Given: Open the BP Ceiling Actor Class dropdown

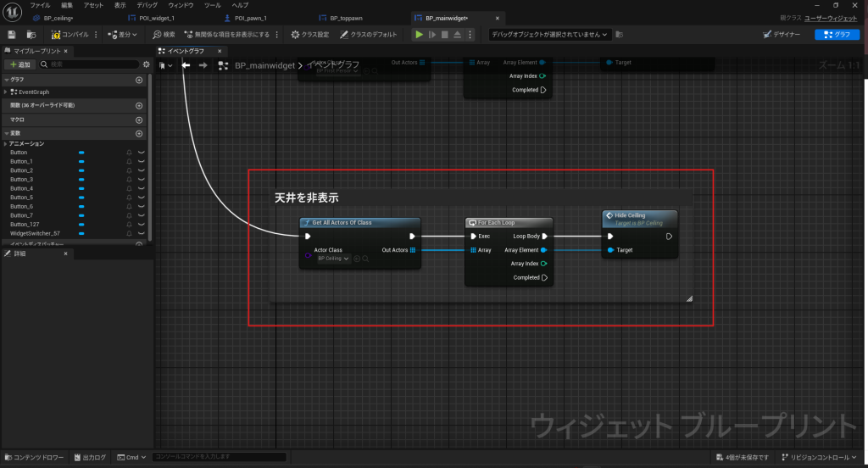Looking at the screenshot, I should (x=334, y=259).
